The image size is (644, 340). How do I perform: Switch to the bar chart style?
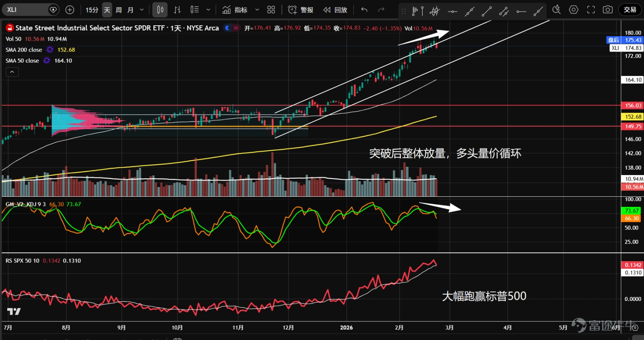pos(178,10)
